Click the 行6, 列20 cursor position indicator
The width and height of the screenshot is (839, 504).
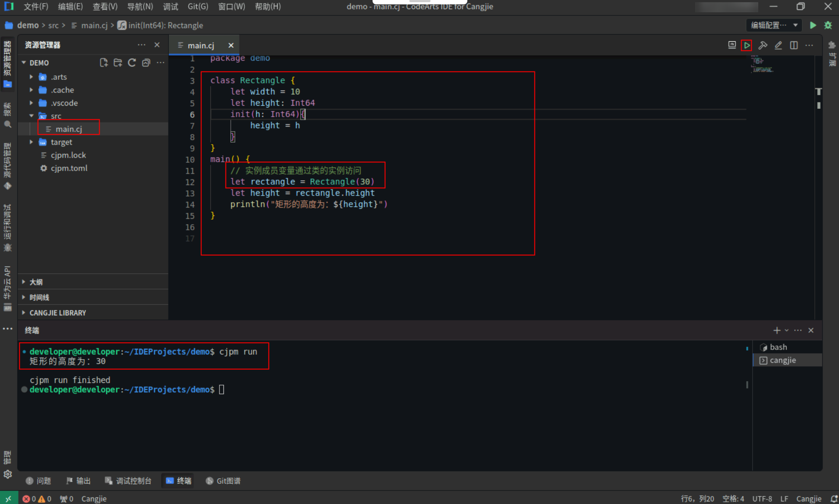[x=697, y=499]
